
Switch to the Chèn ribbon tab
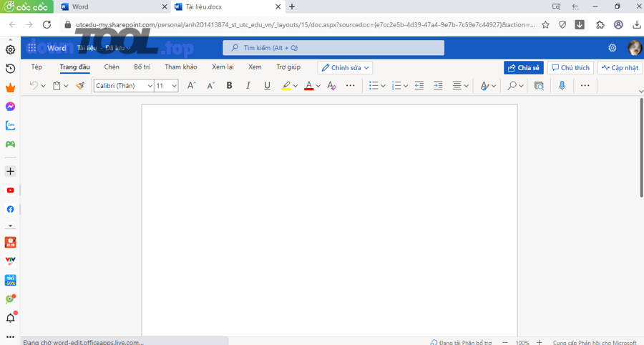pyautogui.click(x=112, y=67)
